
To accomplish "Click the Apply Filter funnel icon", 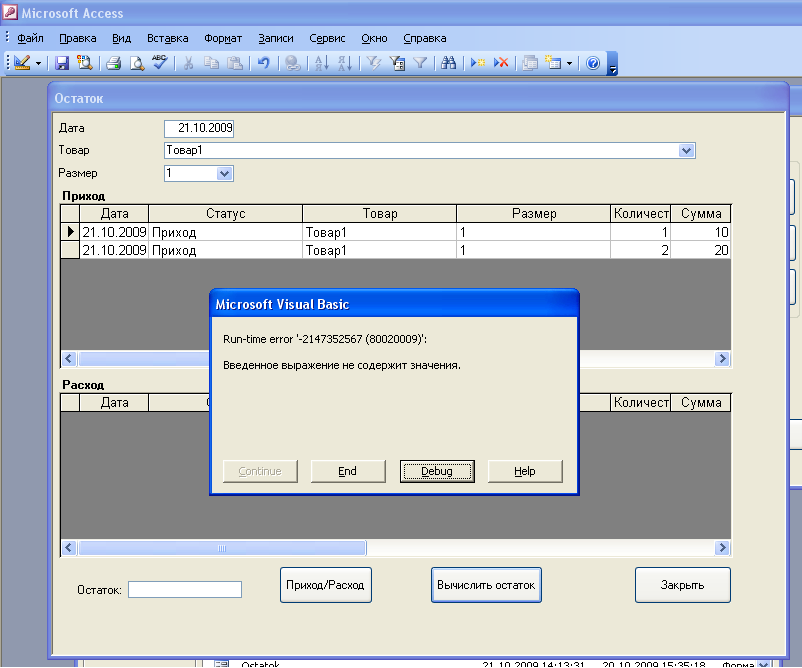I will 420,63.
